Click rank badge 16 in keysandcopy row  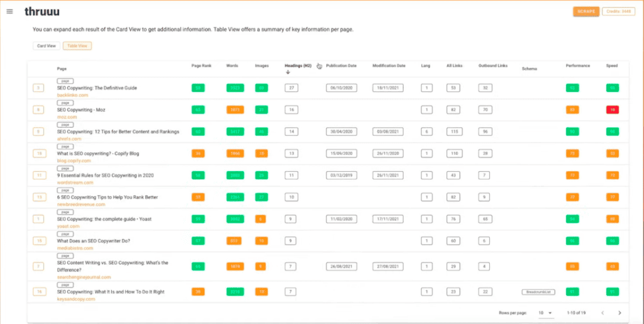(x=39, y=291)
